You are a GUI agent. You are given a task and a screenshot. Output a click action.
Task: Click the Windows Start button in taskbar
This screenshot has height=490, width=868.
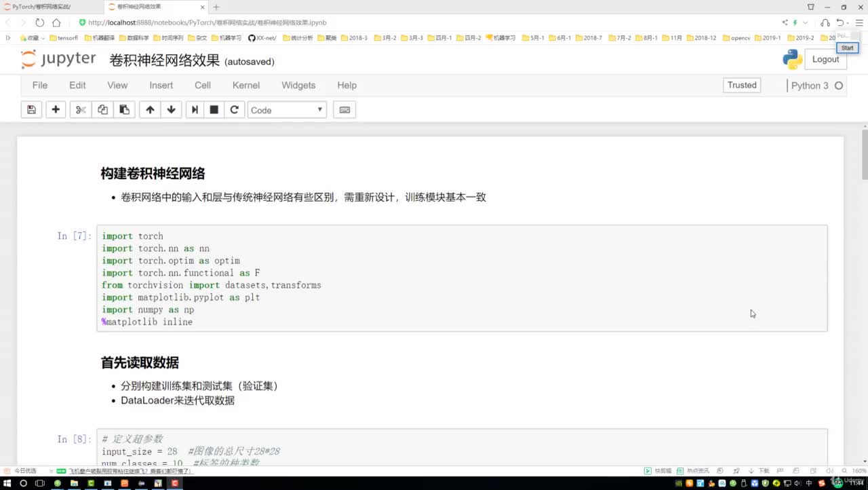pos(7,483)
